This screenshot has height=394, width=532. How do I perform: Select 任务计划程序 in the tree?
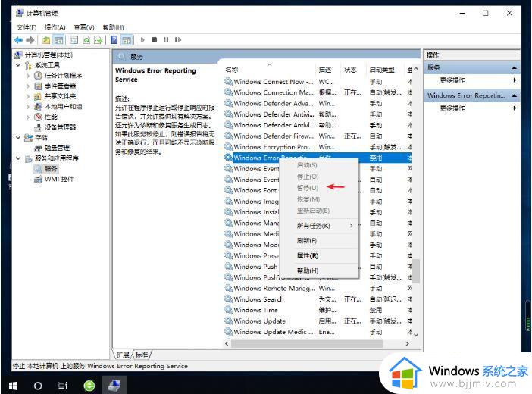(x=63, y=75)
